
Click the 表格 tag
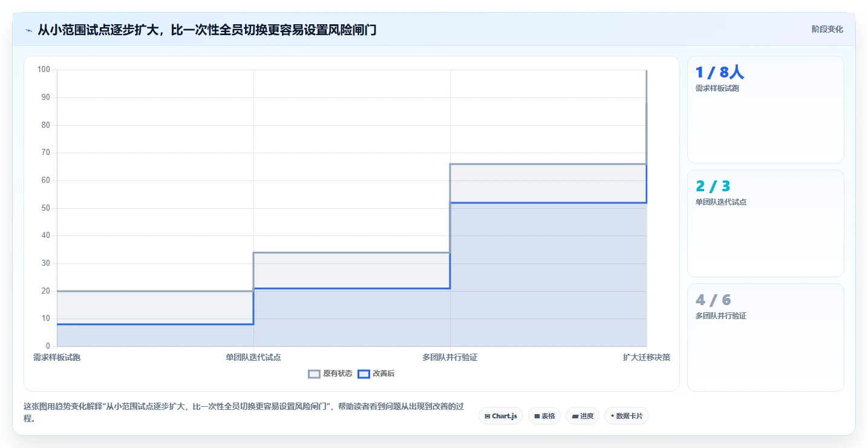click(544, 416)
